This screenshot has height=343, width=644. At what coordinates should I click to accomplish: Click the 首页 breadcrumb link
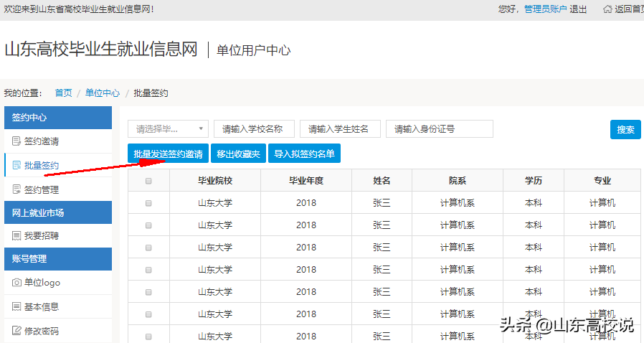point(64,93)
